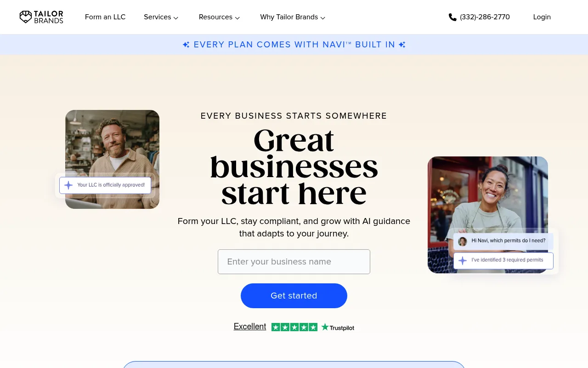Expand the Services dropdown menu

click(161, 17)
